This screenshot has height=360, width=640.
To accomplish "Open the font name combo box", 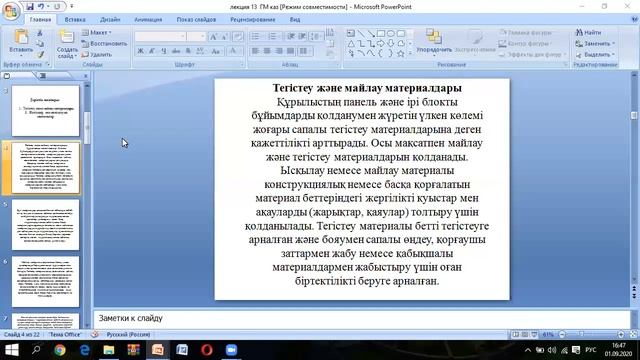I will pos(160,37).
